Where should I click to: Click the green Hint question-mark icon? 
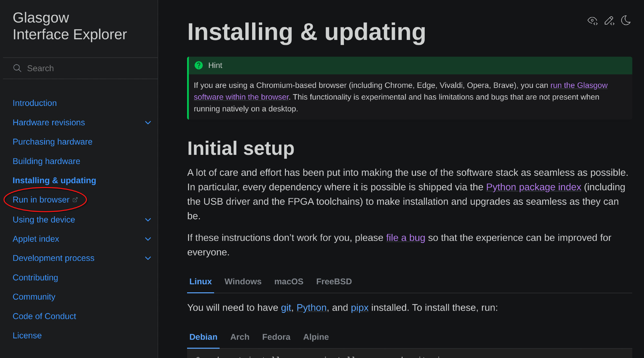pyautogui.click(x=199, y=65)
